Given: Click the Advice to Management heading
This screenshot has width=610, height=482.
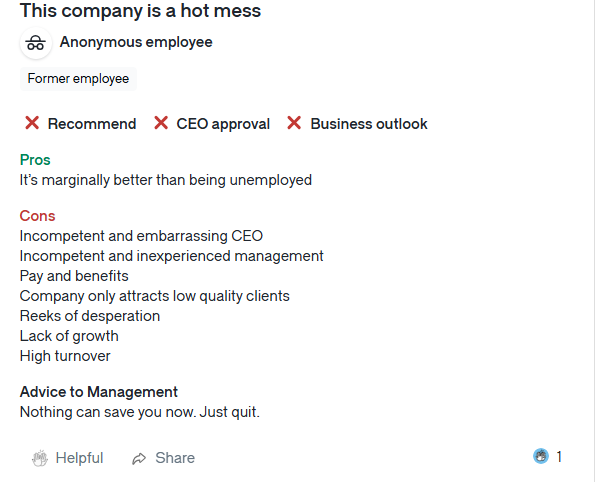Looking at the screenshot, I should [99, 392].
